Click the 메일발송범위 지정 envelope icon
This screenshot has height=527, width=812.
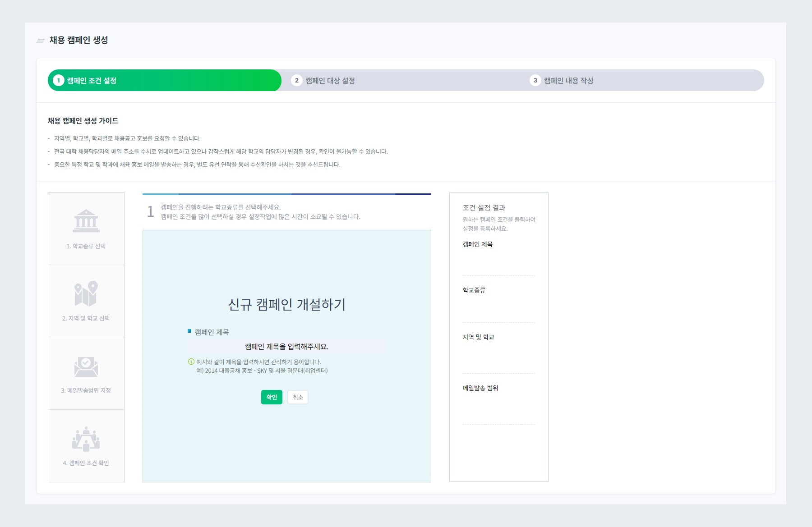86,366
